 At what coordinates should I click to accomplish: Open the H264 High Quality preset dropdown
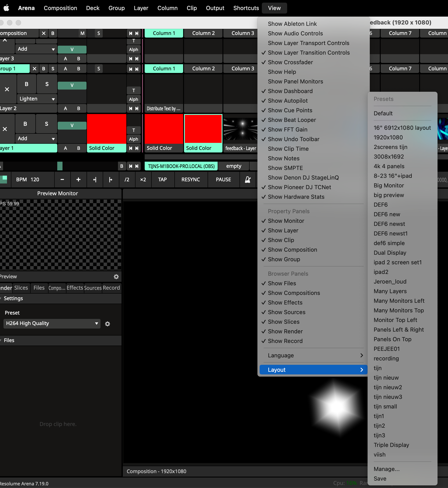click(x=52, y=324)
